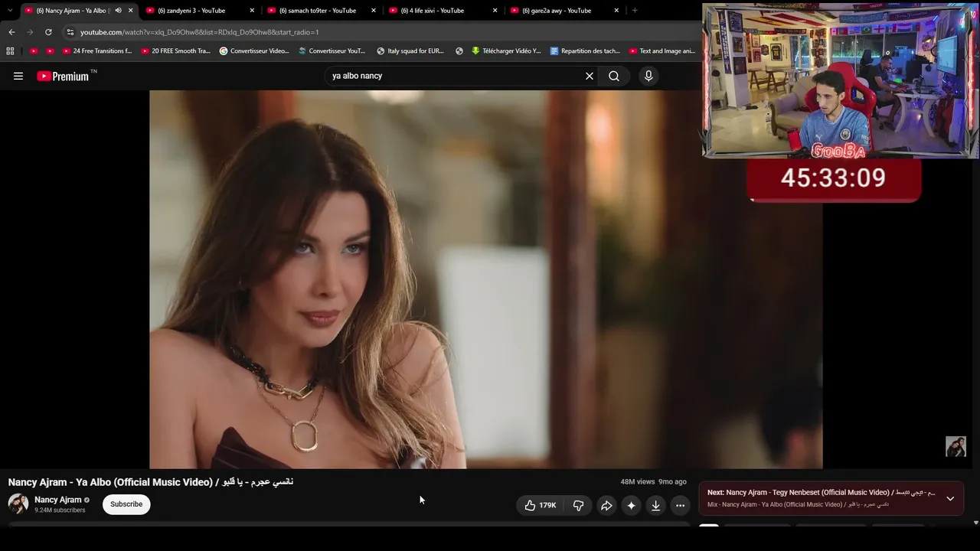Open Nancy Ajram channel avatar
Viewport: 980px width, 551px height.
18,504
